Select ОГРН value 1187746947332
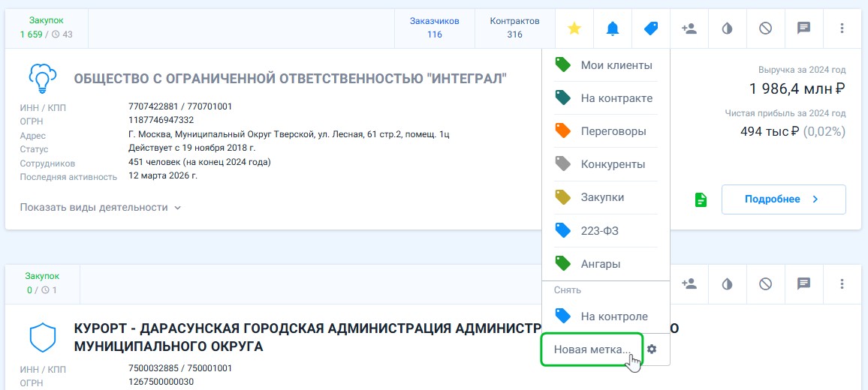 [161, 121]
